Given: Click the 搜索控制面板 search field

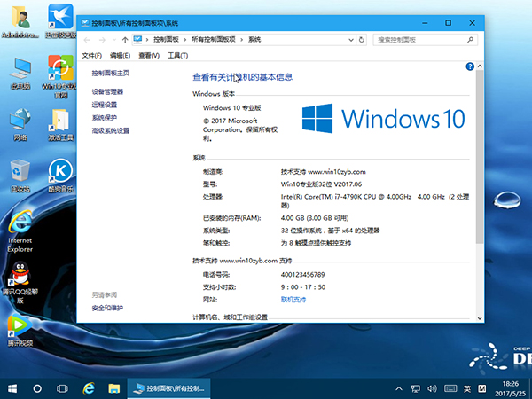Looking at the screenshot, I should click(x=421, y=40).
